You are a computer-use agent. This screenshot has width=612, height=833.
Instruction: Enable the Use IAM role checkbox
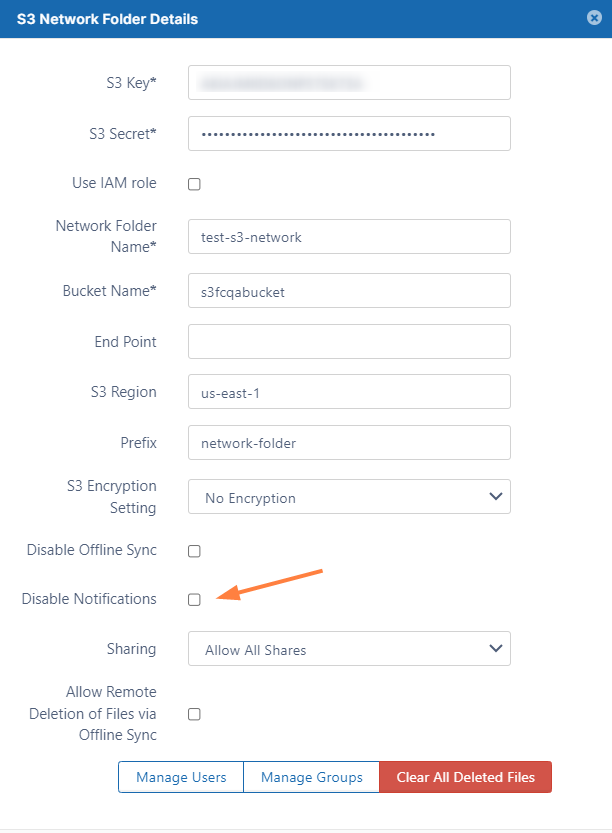point(194,184)
